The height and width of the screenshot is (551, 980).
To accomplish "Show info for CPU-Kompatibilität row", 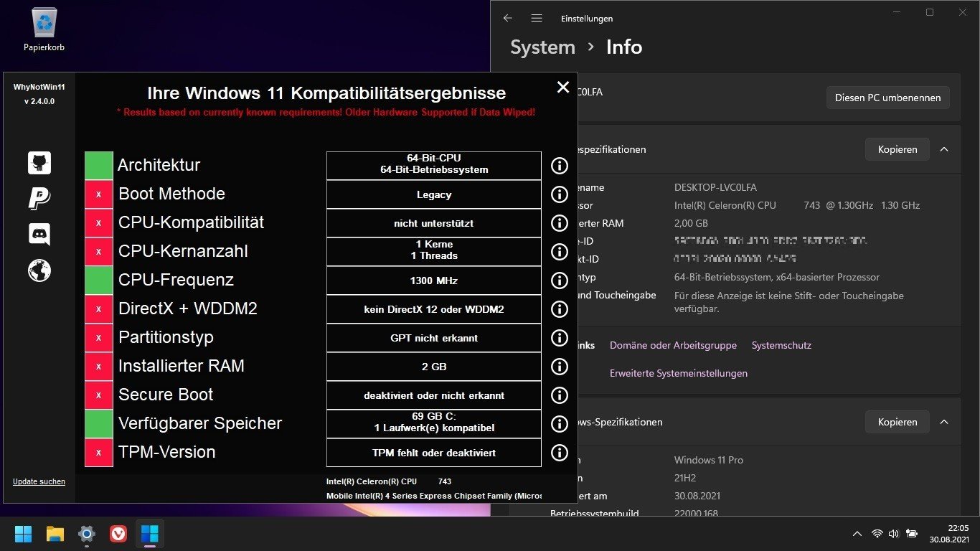I will [x=560, y=223].
